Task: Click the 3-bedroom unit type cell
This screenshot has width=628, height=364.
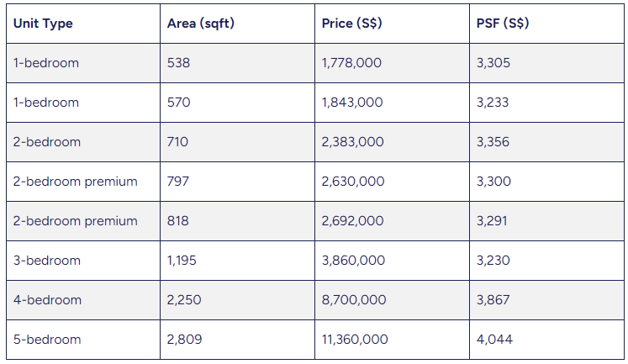Action: point(47,261)
